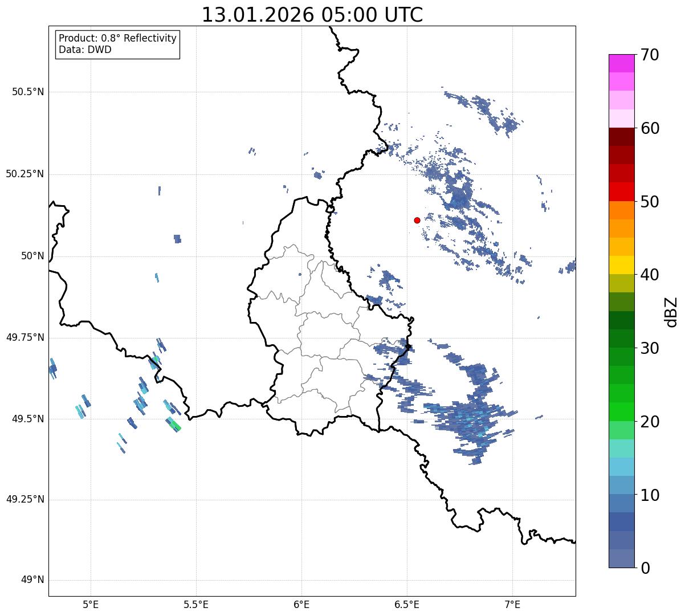Click the '50.5°N' latitude label
Viewport: 685px width, 616px height.
pos(28,92)
